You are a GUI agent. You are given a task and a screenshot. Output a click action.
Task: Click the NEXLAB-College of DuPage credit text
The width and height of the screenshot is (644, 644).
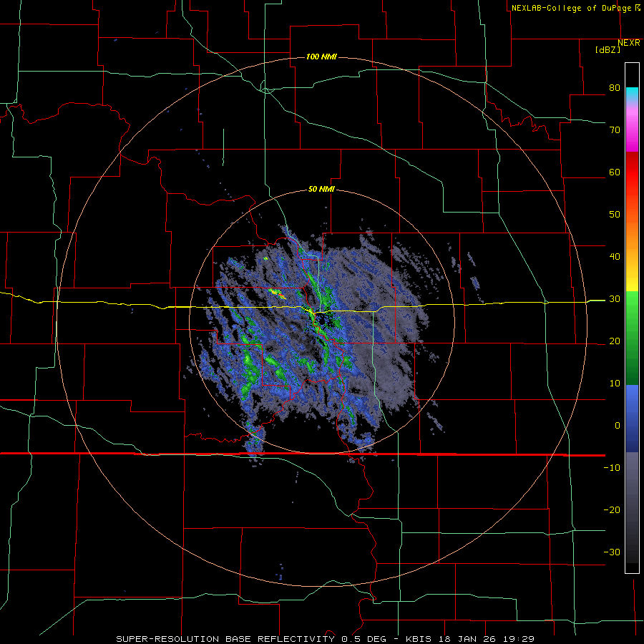click(571, 8)
